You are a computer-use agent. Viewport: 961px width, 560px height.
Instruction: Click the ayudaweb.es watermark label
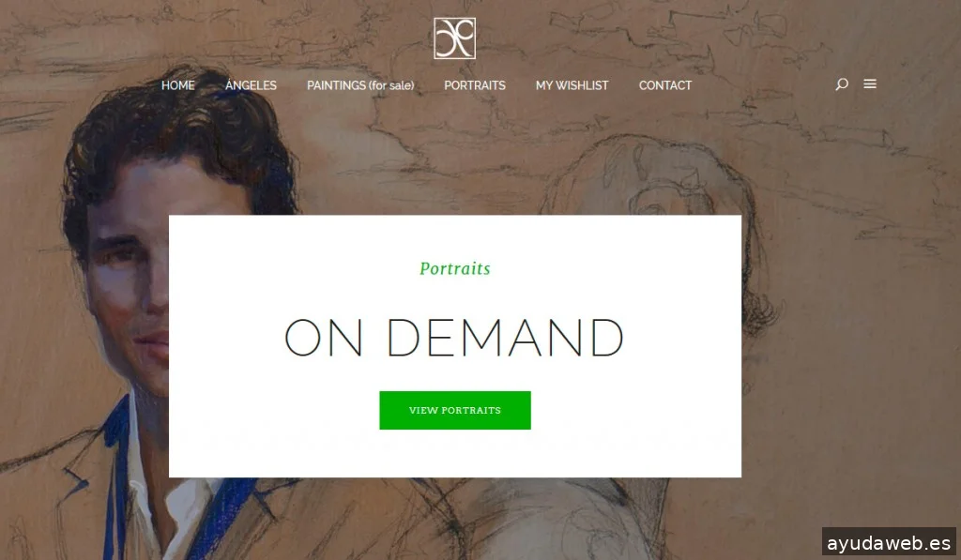point(889,543)
